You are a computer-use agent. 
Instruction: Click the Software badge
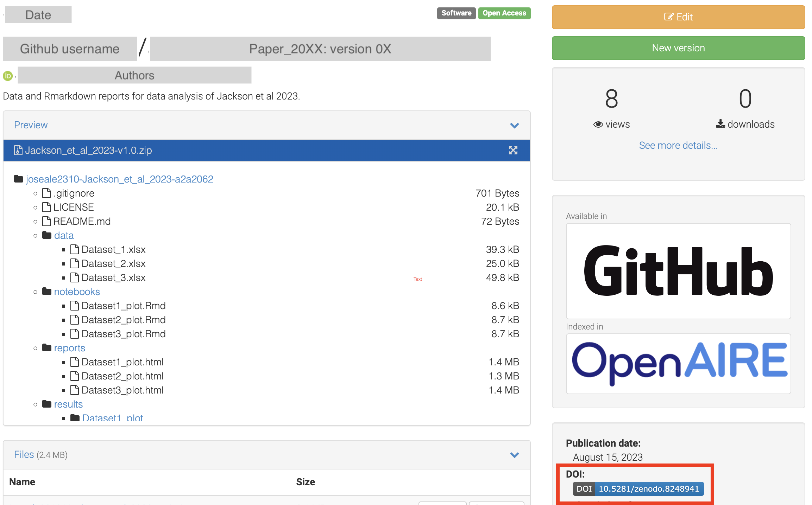456,13
